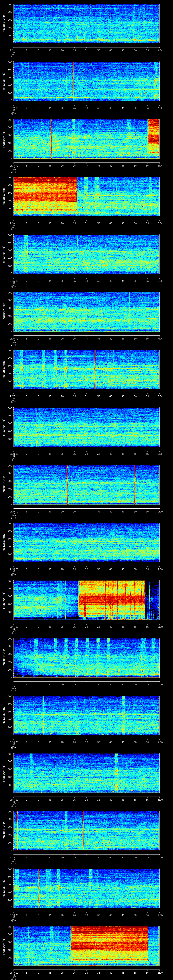
Task: Click the 9:07:00 start time label
Action: (x=14, y=396)
